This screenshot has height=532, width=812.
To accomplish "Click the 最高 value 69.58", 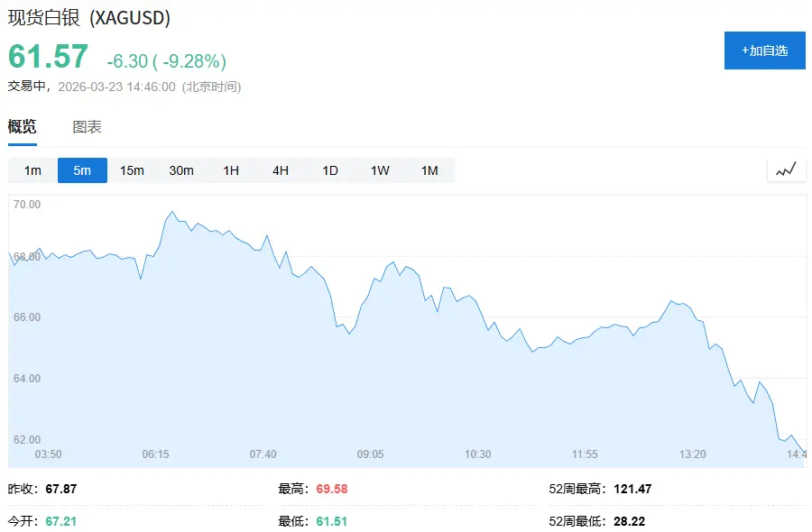I will pyautogui.click(x=331, y=489).
